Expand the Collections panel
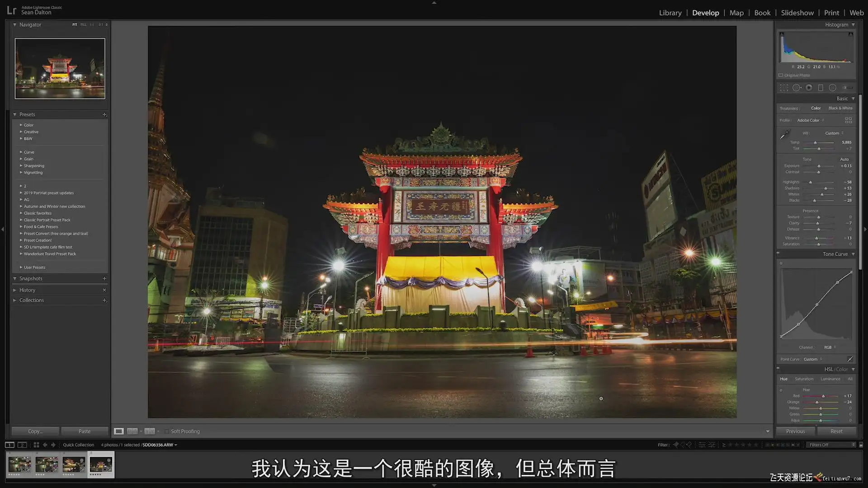 [32, 300]
